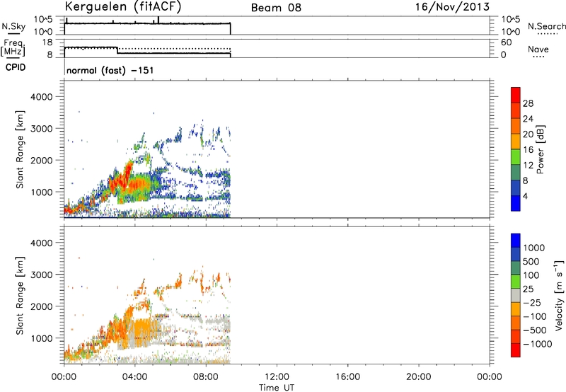The width and height of the screenshot is (566, 392).
Task: Click the 'Beam 08' label
Action: click(276, 8)
